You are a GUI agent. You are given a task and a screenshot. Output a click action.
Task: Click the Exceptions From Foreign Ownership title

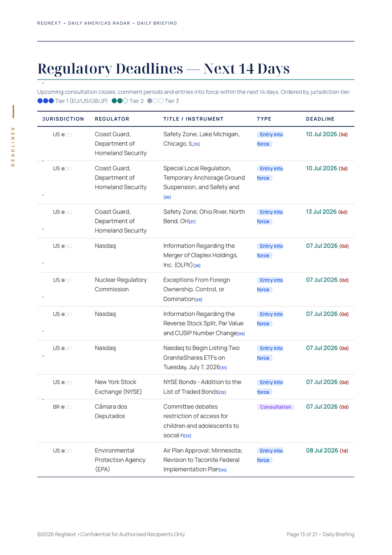[x=197, y=289]
